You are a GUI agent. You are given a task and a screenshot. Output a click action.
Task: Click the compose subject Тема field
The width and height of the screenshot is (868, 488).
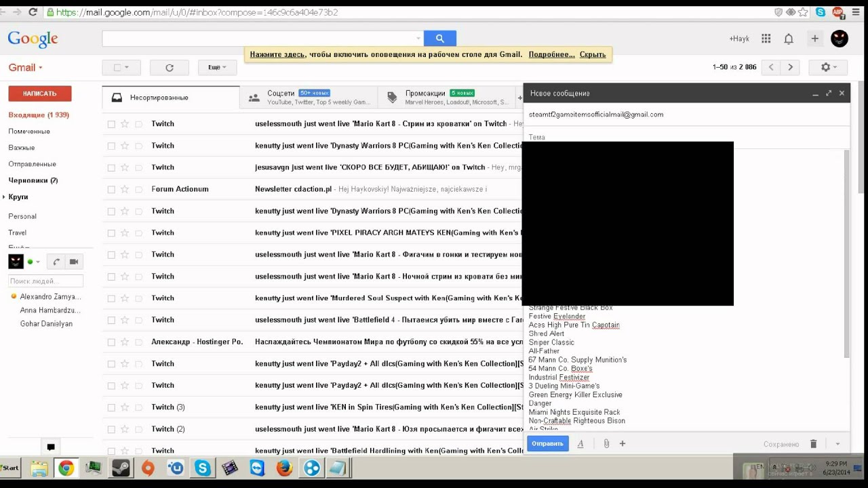686,137
